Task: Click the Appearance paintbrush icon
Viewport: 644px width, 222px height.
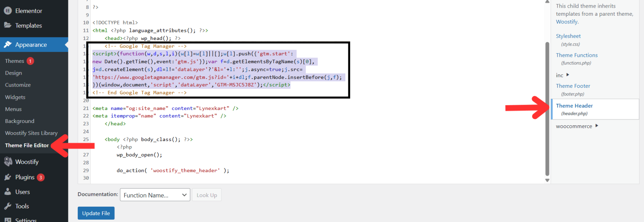Action: (8, 45)
